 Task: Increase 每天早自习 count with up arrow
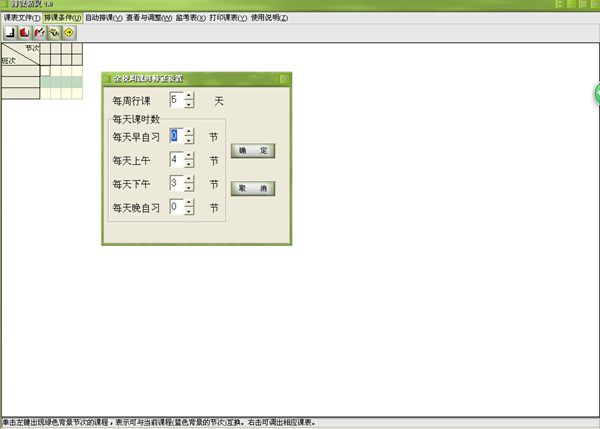(189, 131)
